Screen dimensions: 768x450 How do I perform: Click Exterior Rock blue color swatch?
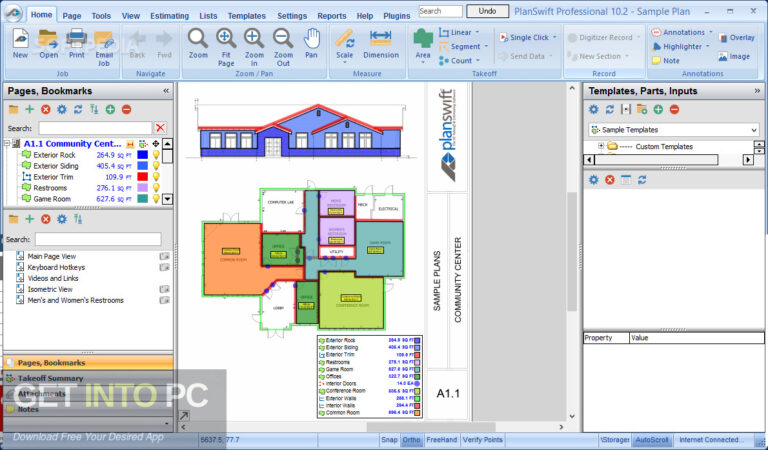click(x=143, y=155)
